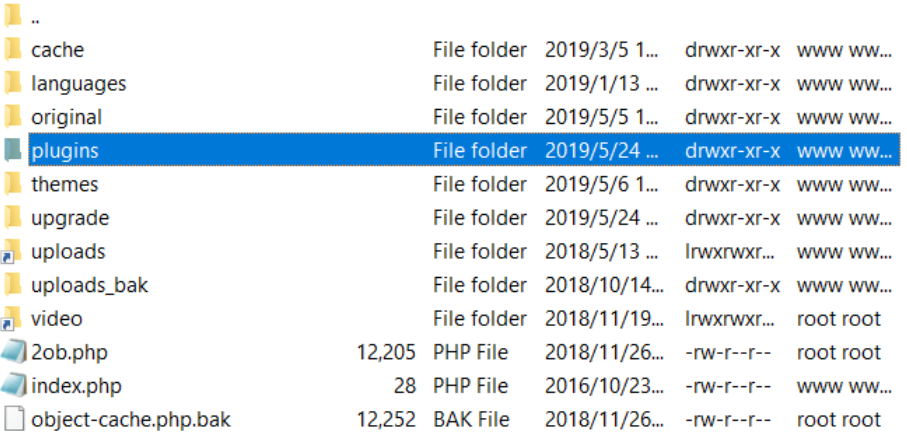Image resolution: width=907 pixels, height=434 pixels.
Task: Click the index.php file name
Action: pyautogui.click(x=76, y=386)
